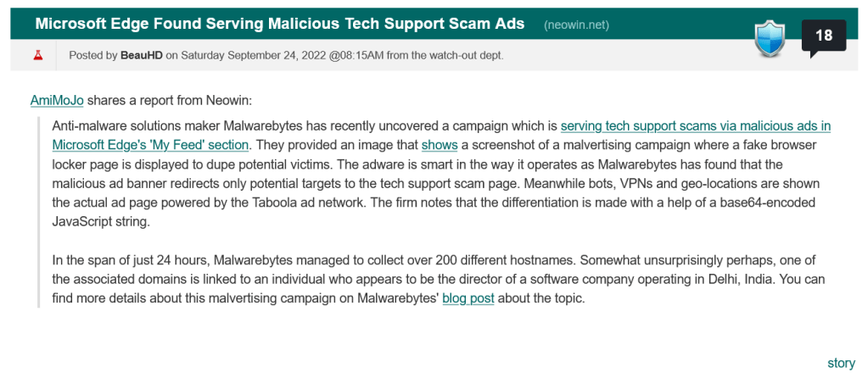Click the "Saturday September 24, 2022" post date
Viewport: 868px width, 378px height.
(x=253, y=55)
